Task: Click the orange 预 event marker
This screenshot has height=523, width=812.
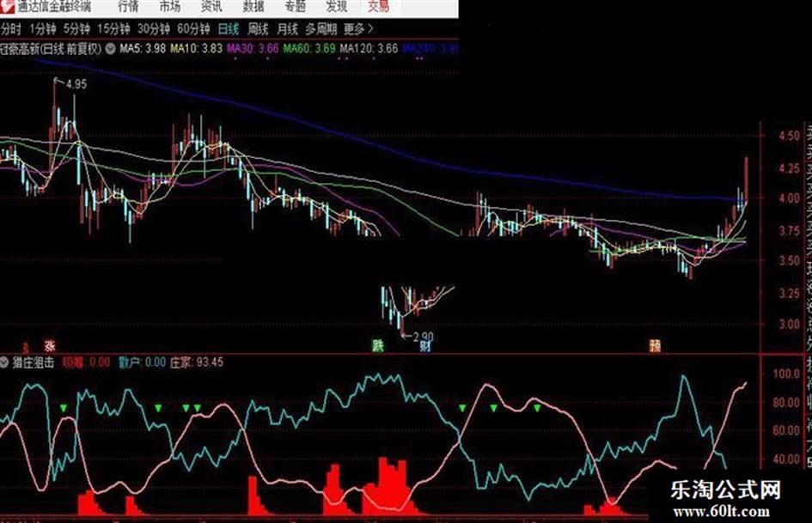Action: (655, 346)
